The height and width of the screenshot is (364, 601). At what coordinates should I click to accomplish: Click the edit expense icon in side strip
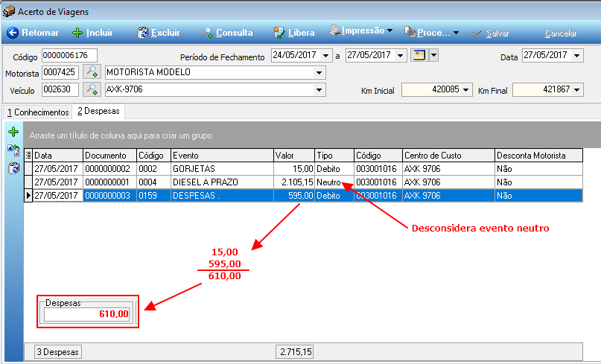(14, 150)
